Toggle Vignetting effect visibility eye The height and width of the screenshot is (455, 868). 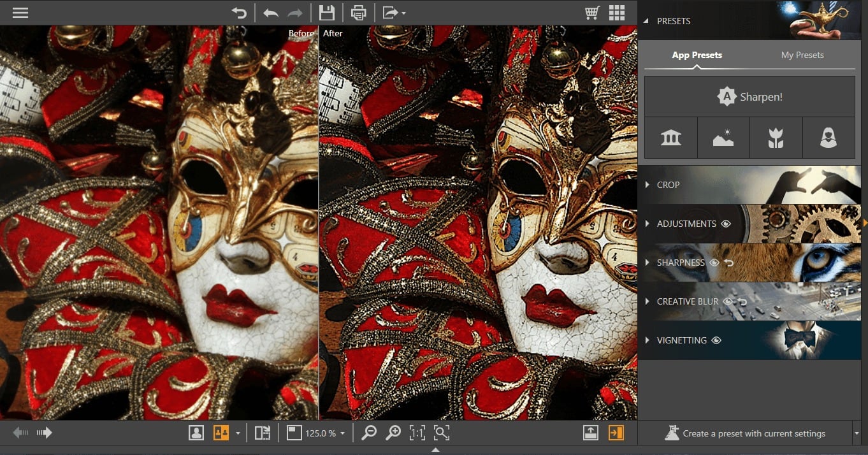[x=716, y=340]
